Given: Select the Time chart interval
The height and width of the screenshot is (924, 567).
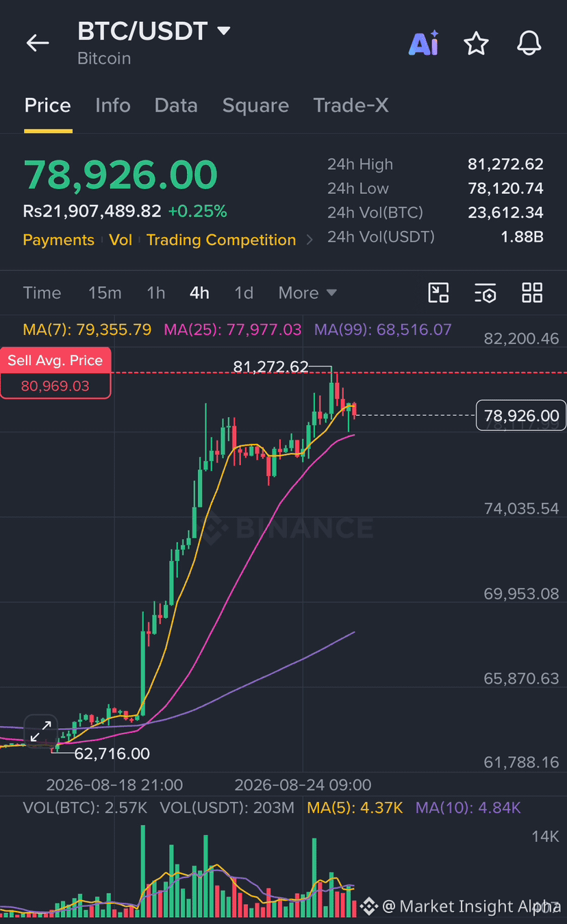Looking at the screenshot, I should pyautogui.click(x=42, y=292).
